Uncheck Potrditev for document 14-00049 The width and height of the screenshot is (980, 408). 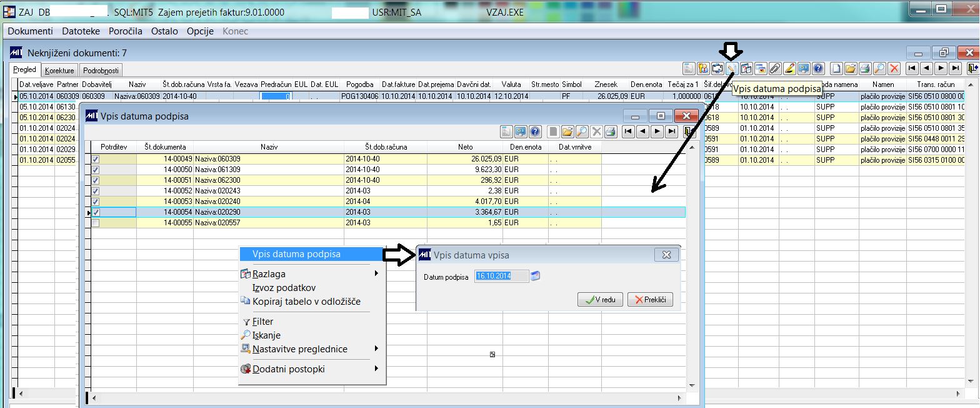pos(96,159)
